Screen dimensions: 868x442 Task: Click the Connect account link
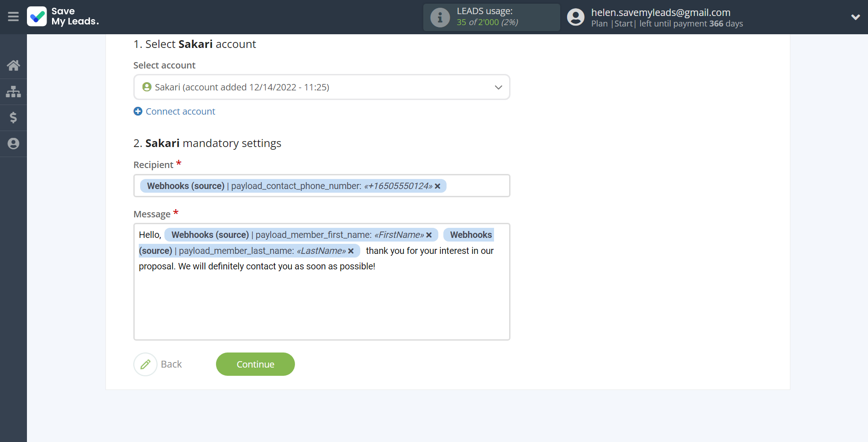coord(180,111)
